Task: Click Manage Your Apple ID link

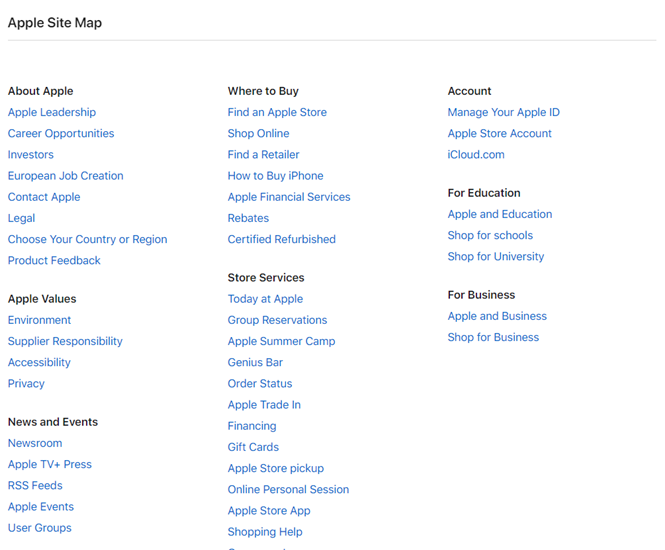Action: point(504,112)
